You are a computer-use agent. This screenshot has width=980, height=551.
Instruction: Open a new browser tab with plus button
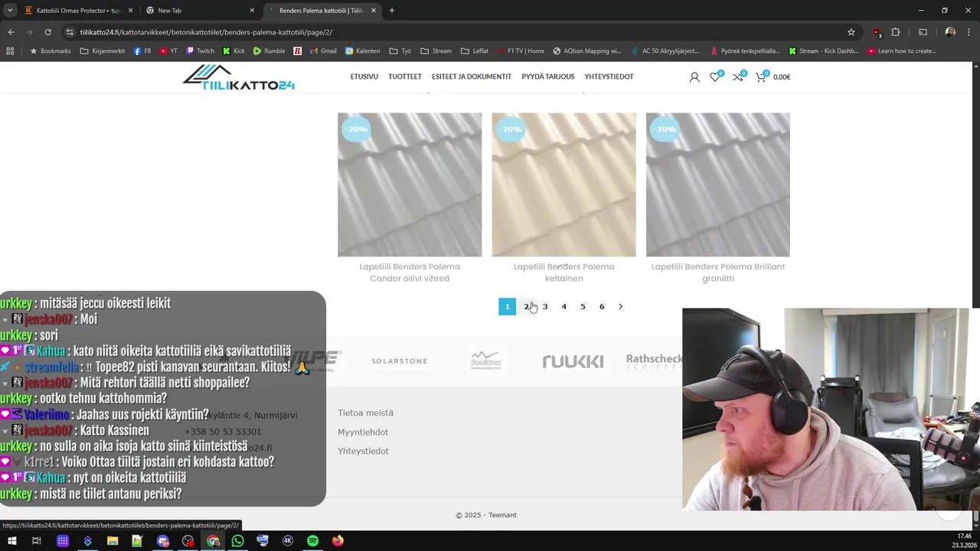pos(391,11)
